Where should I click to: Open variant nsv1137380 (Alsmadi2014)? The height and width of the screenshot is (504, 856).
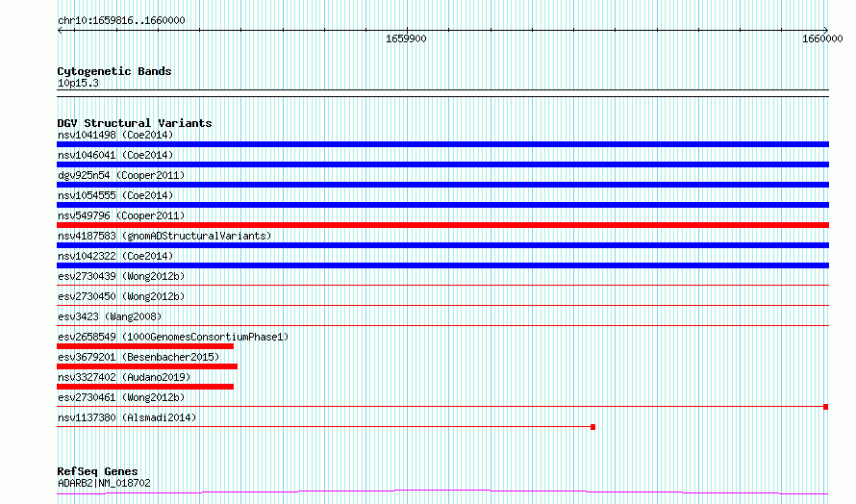click(x=127, y=417)
